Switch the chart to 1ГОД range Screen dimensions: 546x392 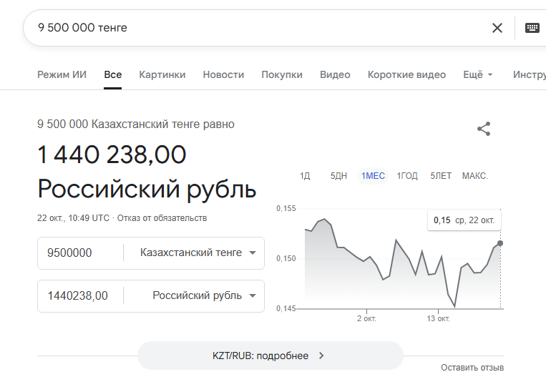407,176
